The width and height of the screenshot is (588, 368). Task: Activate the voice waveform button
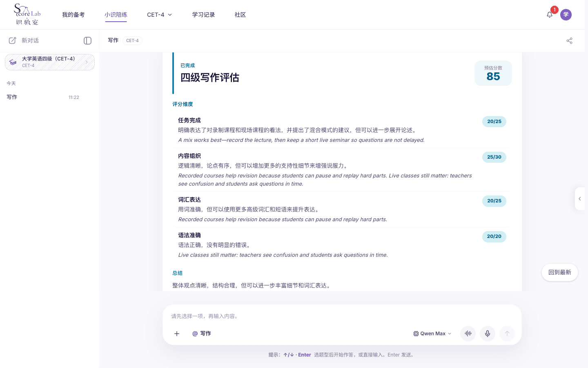(468, 334)
